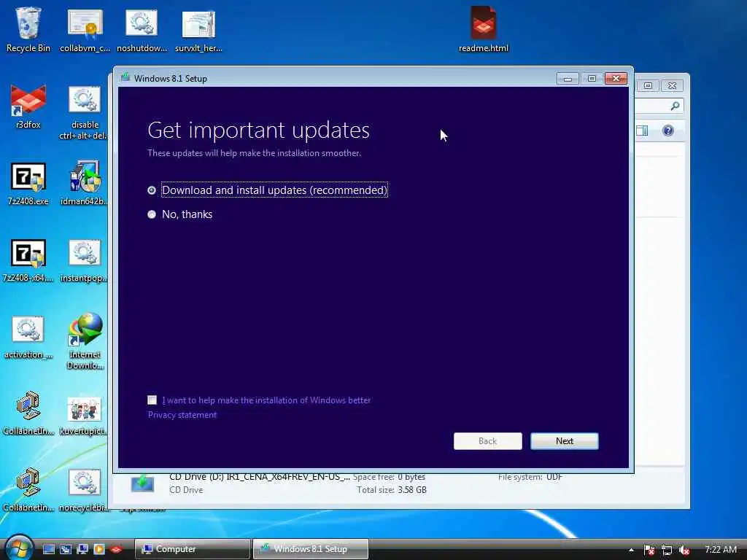
Task: Open the Privacy statement link
Action: 182,415
